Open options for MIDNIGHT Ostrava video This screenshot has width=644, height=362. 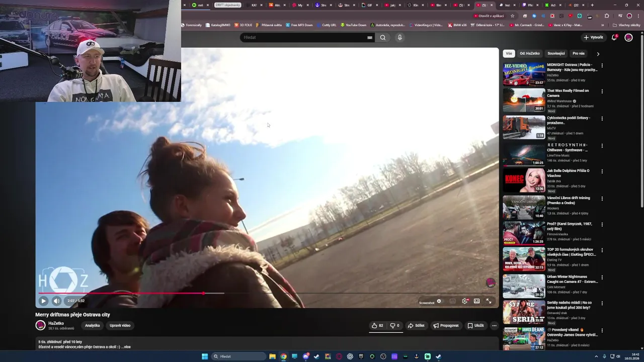pyautogui.click(x=602, y=65)
